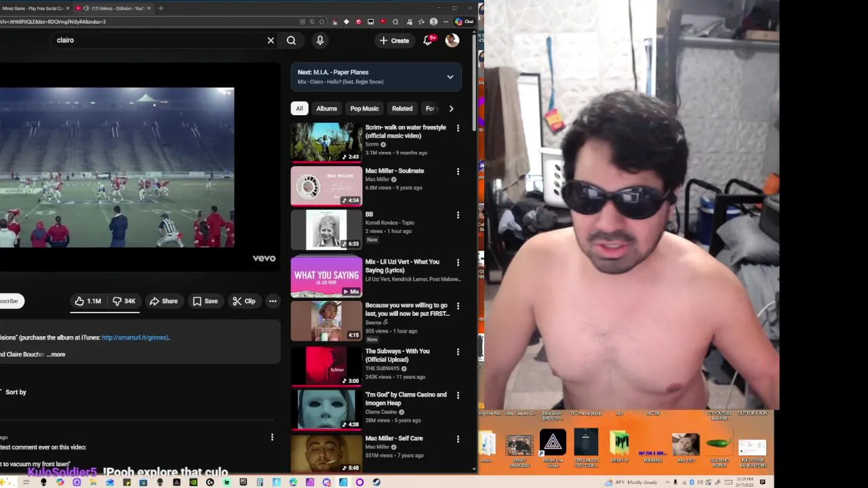This screenshot has width=868, height=488.
Task: Show more filter chips with right arrow
Action: tap(451, 108)
